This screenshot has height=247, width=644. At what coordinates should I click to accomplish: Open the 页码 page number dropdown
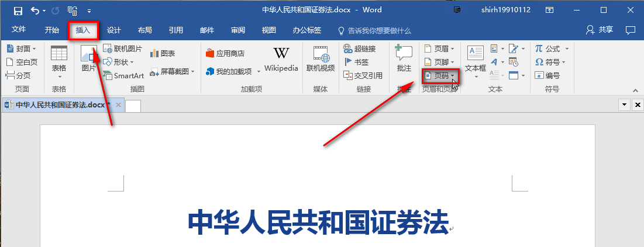439,75
